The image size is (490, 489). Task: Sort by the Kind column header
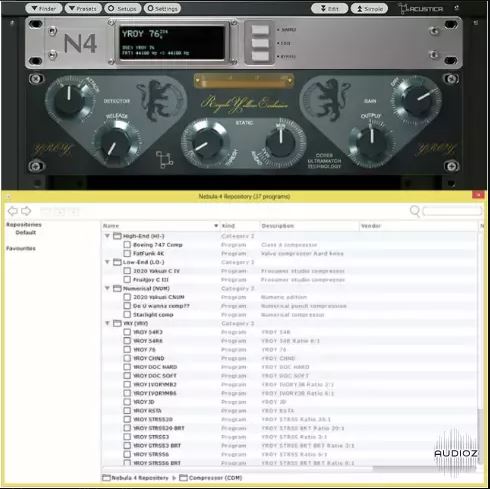coord(239,226)
